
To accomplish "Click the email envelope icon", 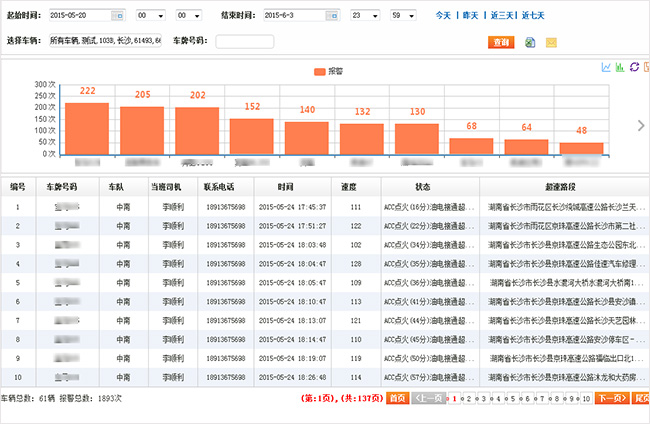I will (551, 42).
